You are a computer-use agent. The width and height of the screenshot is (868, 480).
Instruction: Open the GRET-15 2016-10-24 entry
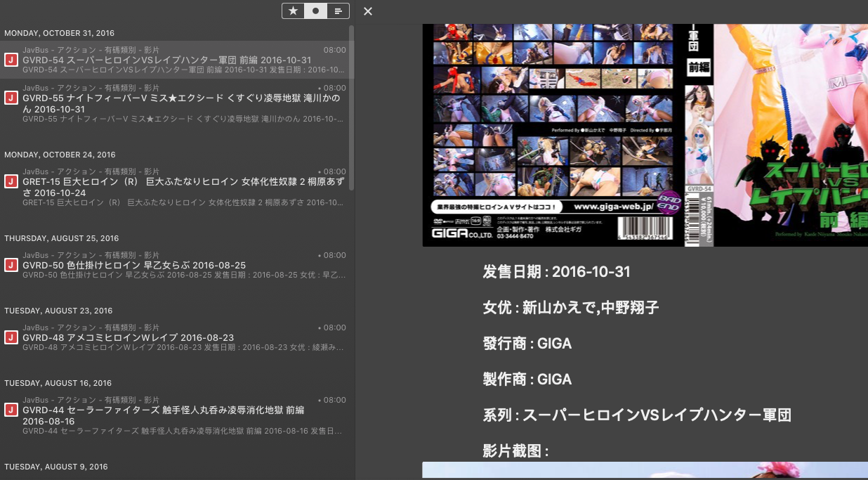(176, 187)
